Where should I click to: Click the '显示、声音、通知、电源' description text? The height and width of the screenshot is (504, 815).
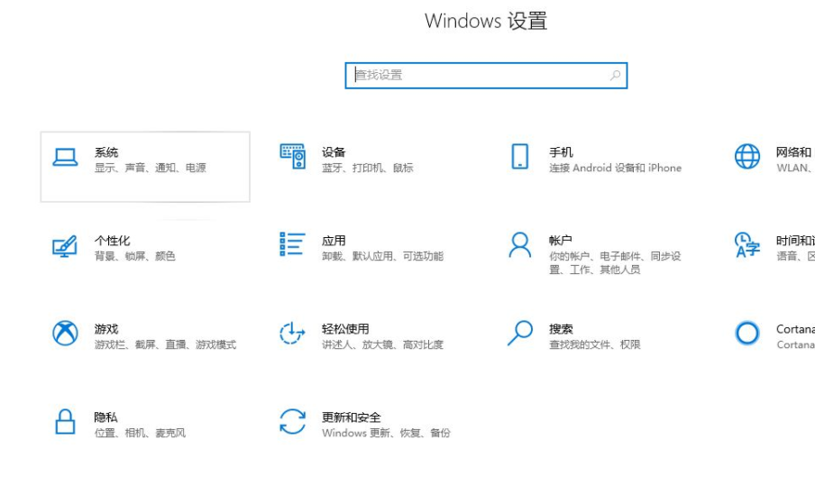click(151, 168)
